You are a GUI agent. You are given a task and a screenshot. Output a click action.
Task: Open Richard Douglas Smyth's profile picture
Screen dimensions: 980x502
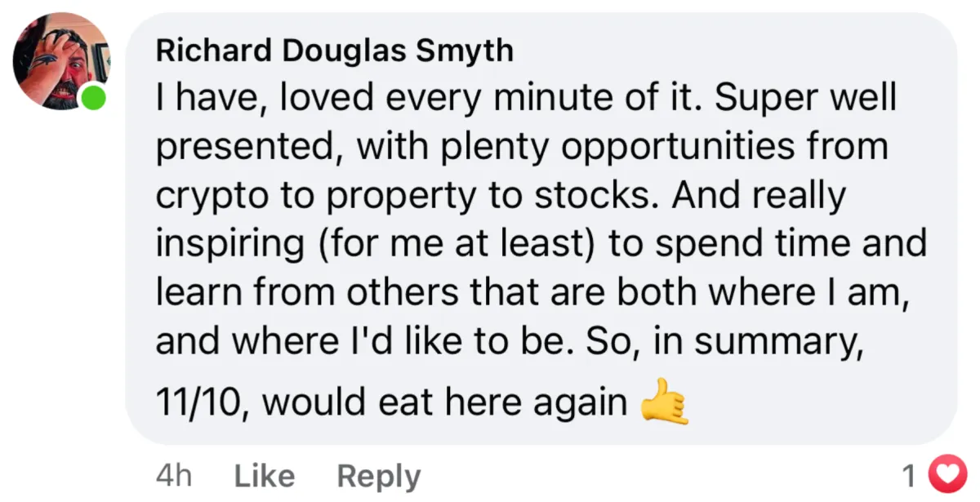click(61, 61)
